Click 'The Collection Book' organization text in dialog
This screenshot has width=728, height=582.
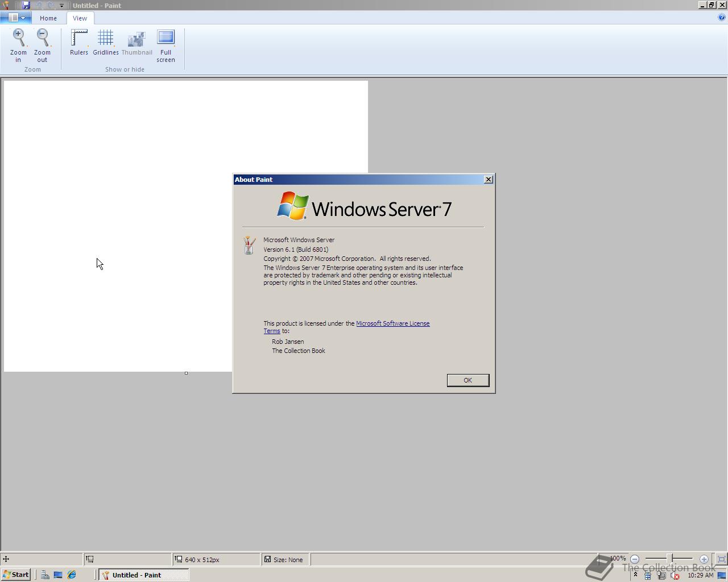[x=299, y=351]
